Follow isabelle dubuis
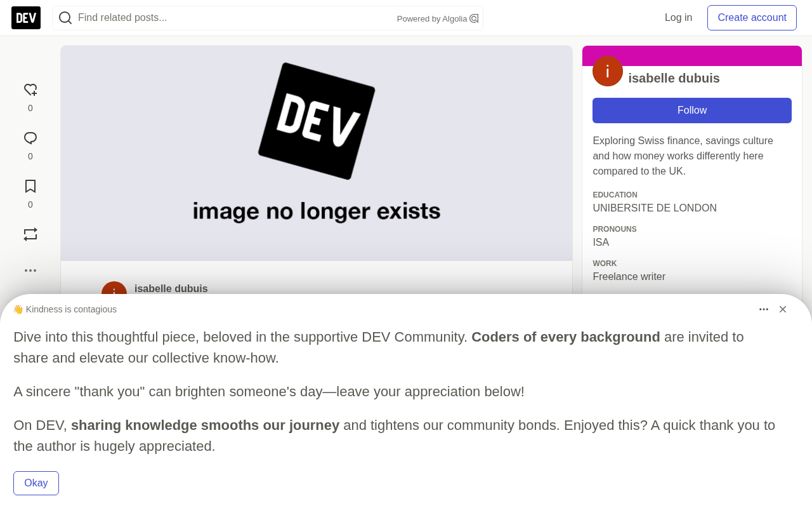 point(692,110)
